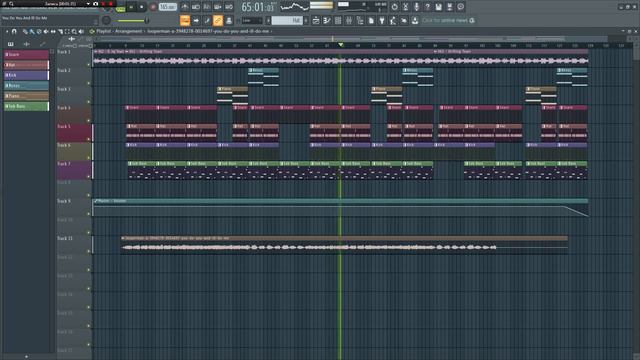Open the Browser toolbar icon
Viewport: 640px width, 360px height.
coord(360,20)
